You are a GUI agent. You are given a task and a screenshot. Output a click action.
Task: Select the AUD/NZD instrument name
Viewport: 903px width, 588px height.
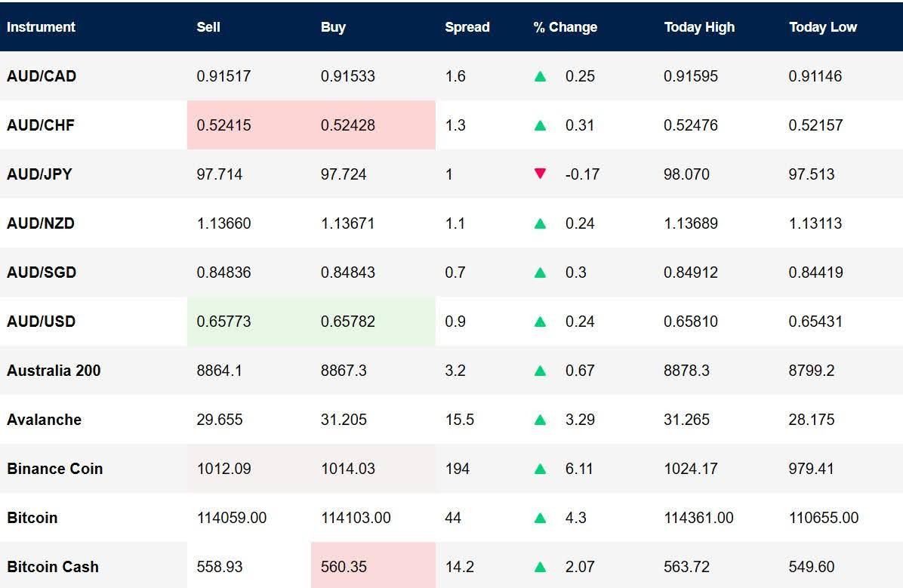41,223
